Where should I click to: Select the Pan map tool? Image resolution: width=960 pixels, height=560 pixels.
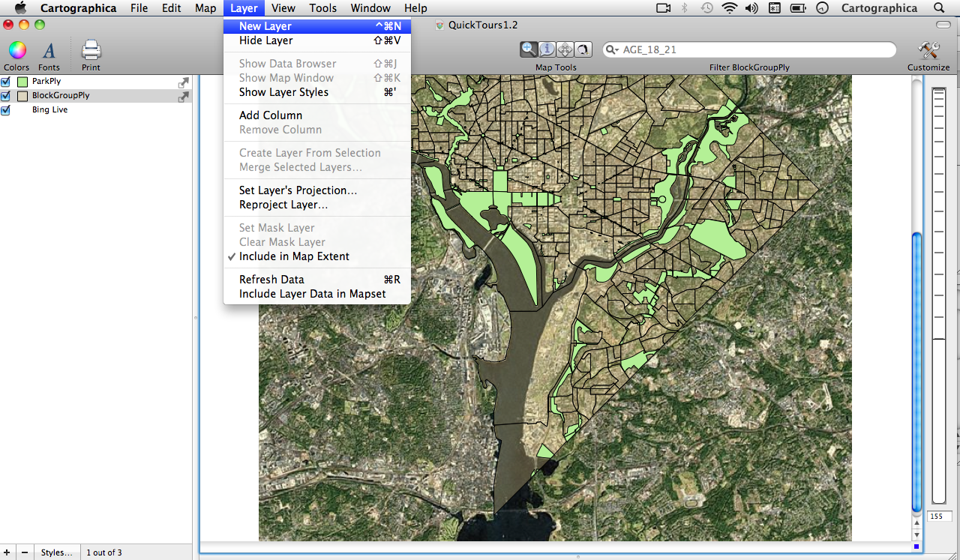click(x=565, y=49)
